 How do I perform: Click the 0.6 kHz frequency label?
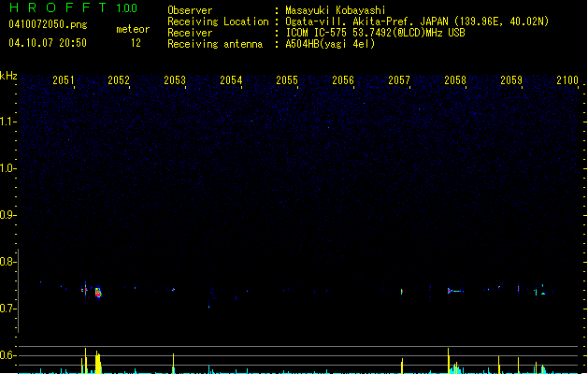[7, 355]
